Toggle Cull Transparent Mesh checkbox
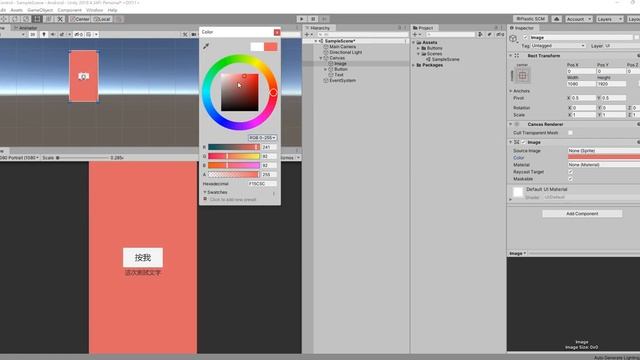The image size is (640, 360). click(x=570, y=133)
